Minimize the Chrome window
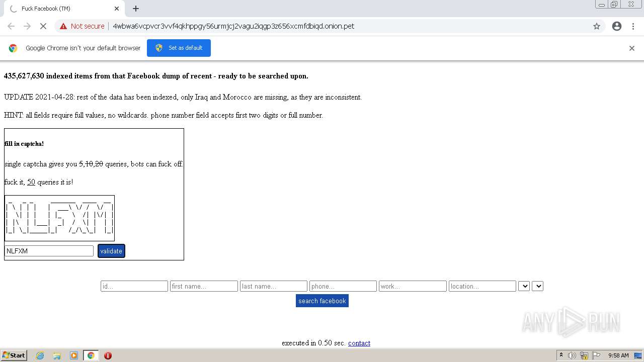The width and height of the screenshot is (644, 362). (x=602, y=5)
